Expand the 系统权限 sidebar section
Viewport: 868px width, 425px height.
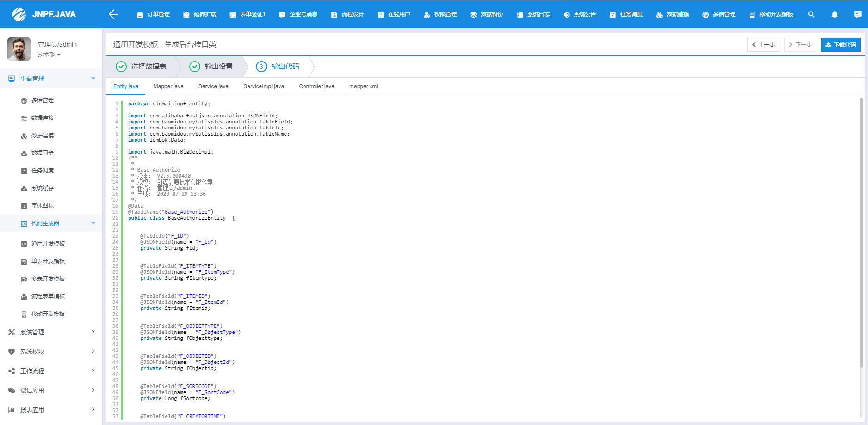51,351
